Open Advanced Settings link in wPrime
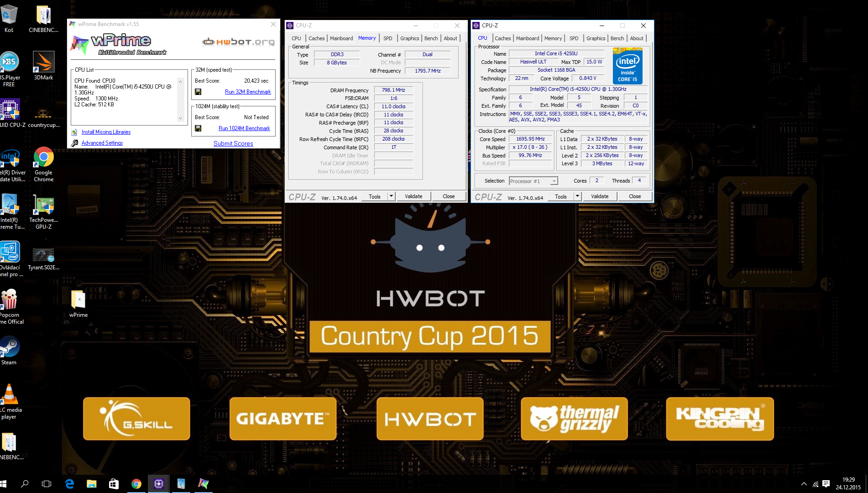 (x=102, y=143)
